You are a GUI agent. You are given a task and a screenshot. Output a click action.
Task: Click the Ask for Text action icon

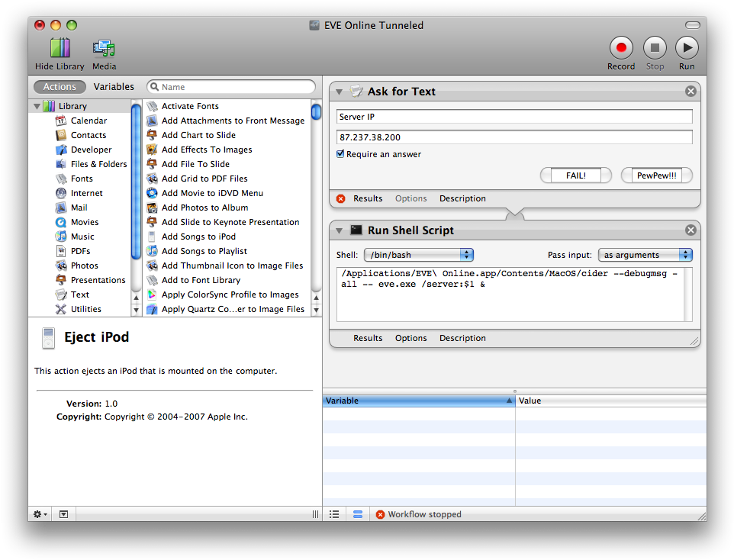click(356, 91)
